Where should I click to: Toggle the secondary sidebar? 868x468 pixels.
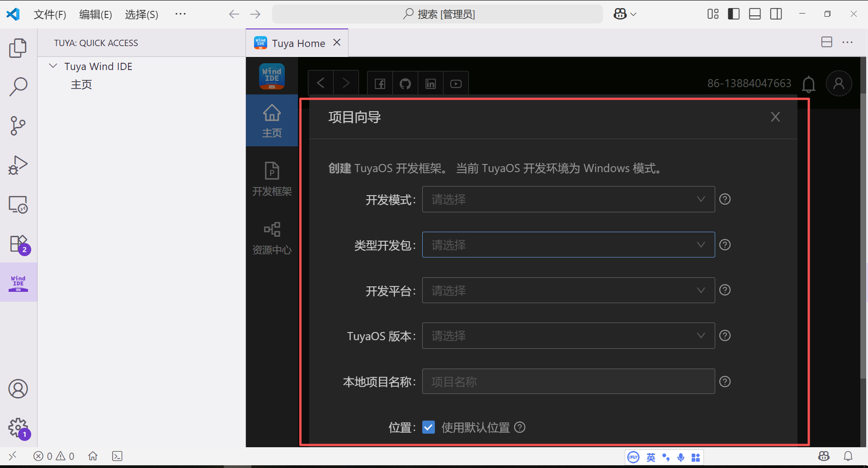tap(776, 14)
